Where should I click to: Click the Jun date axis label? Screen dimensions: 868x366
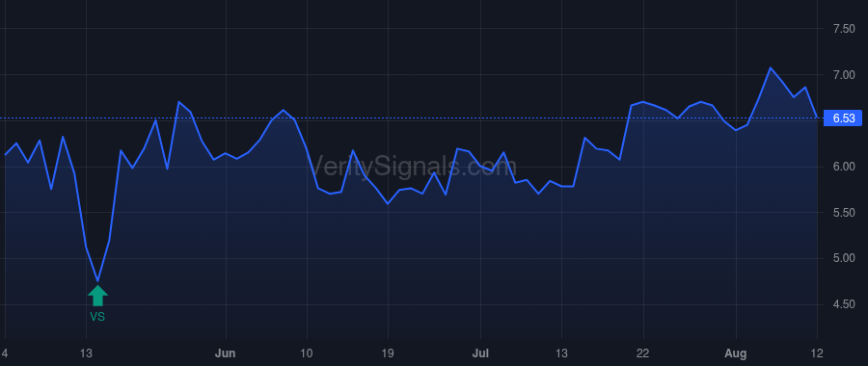[226, 353]
